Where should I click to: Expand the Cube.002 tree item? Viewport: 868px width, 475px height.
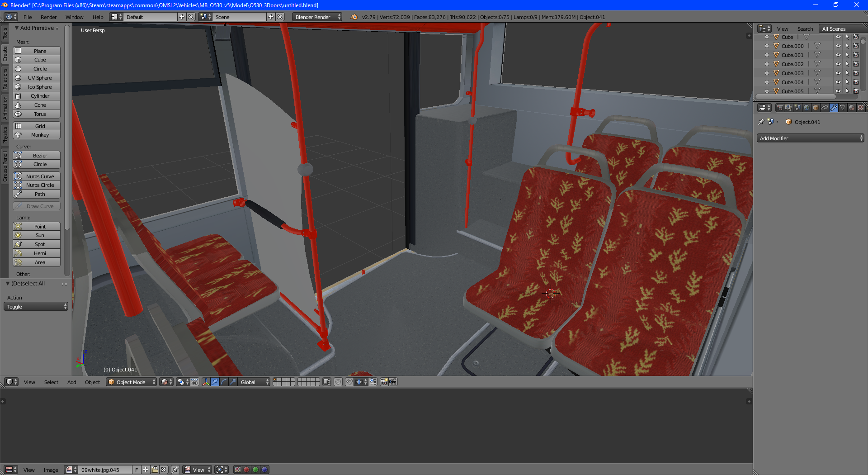point(767,64)
